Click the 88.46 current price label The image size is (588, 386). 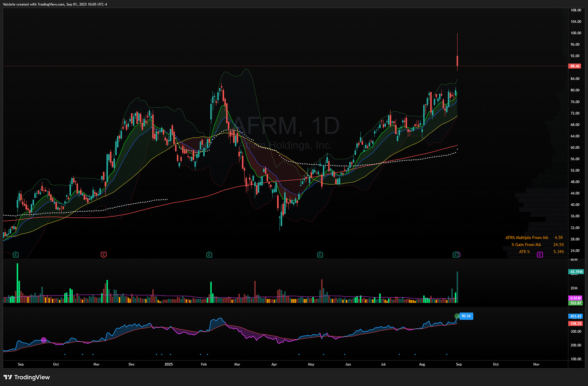coord(575,66)
